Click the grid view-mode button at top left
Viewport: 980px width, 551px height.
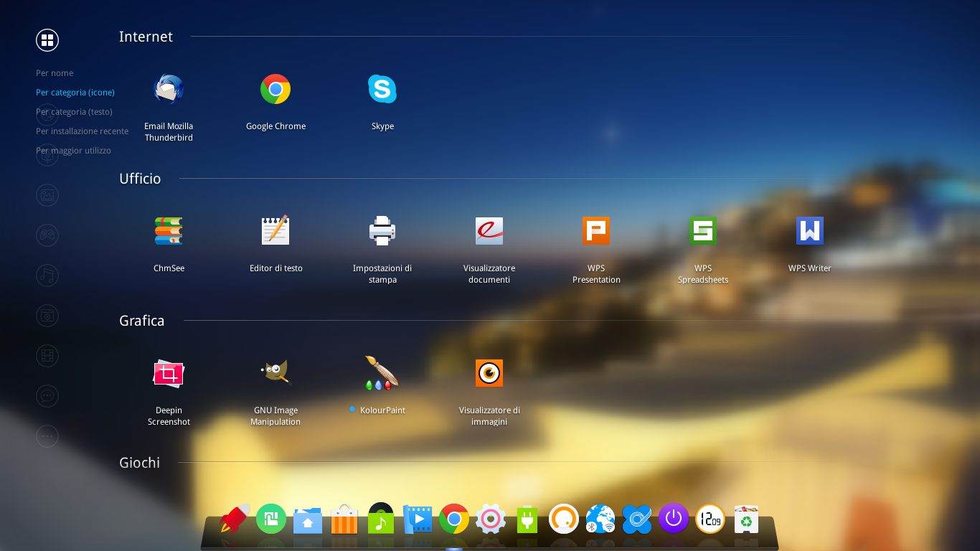(47, 40)
